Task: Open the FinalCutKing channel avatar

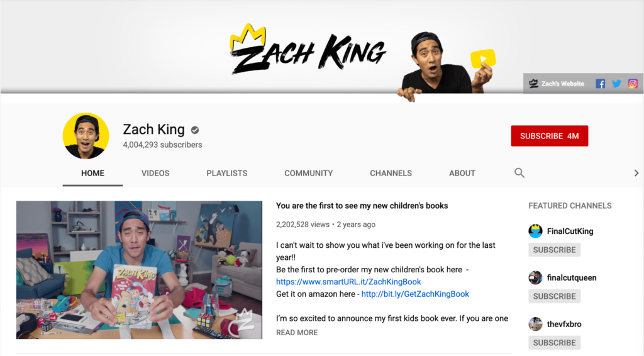Action: click(535, 231)
